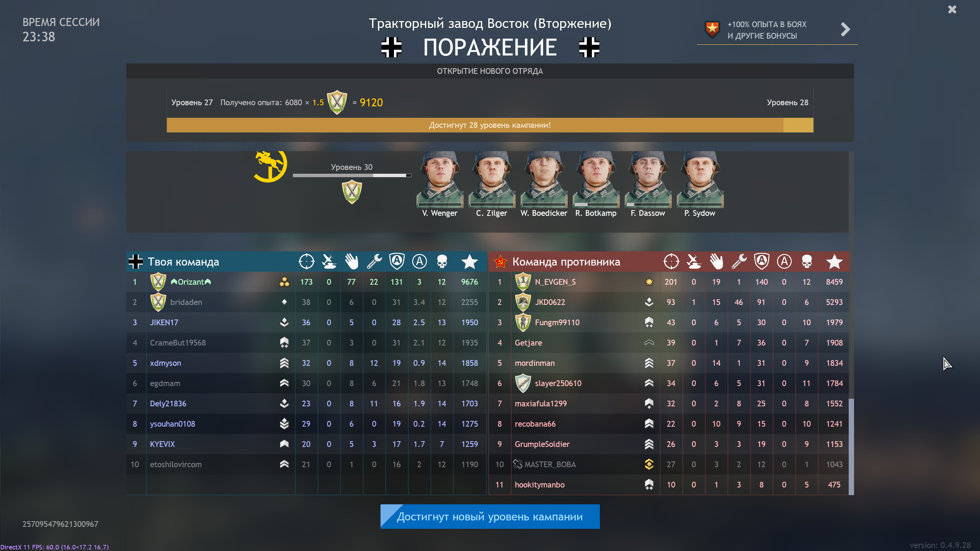Click the skull deaths icon in enemy team header
This screenshot has height=551, width=980.
point(807,262)
